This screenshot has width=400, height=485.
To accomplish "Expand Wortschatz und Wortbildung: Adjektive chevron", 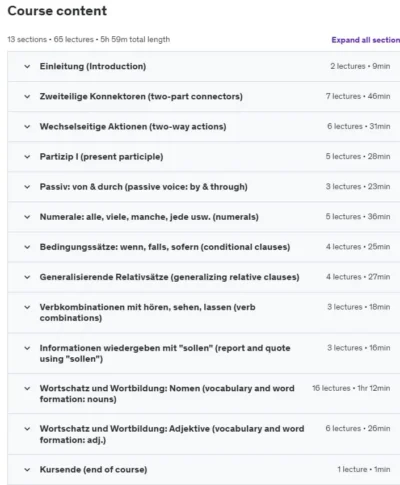I will 27,429.
